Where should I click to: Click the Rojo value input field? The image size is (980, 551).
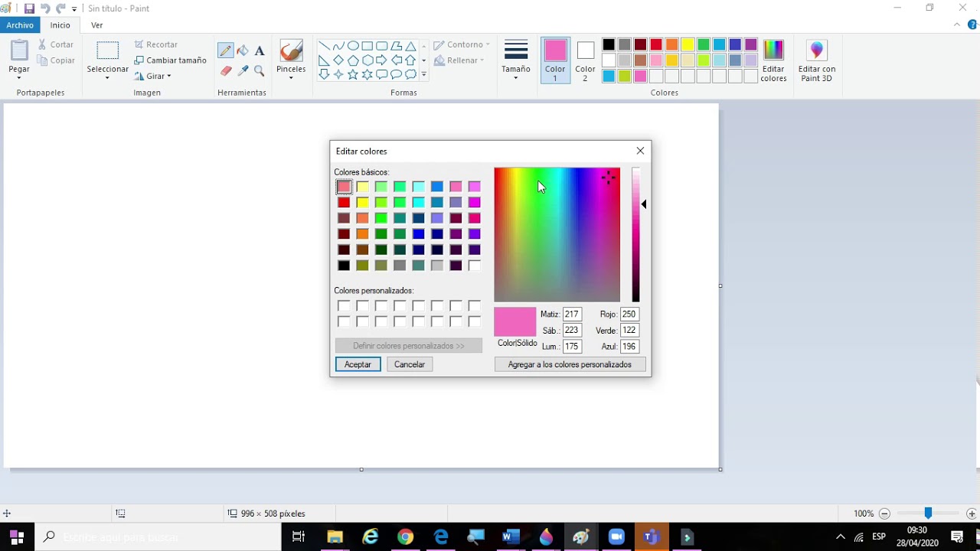(629, 314)
